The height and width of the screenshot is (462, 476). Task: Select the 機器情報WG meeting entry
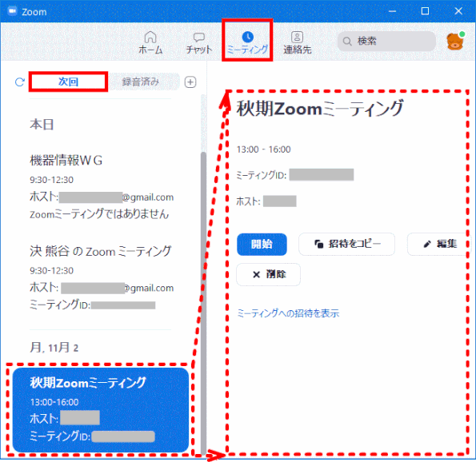click(102, 187)
